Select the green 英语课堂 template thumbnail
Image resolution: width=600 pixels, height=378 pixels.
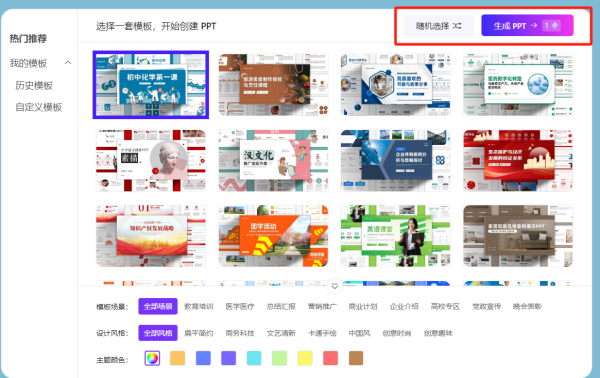(x=395, y=236)
